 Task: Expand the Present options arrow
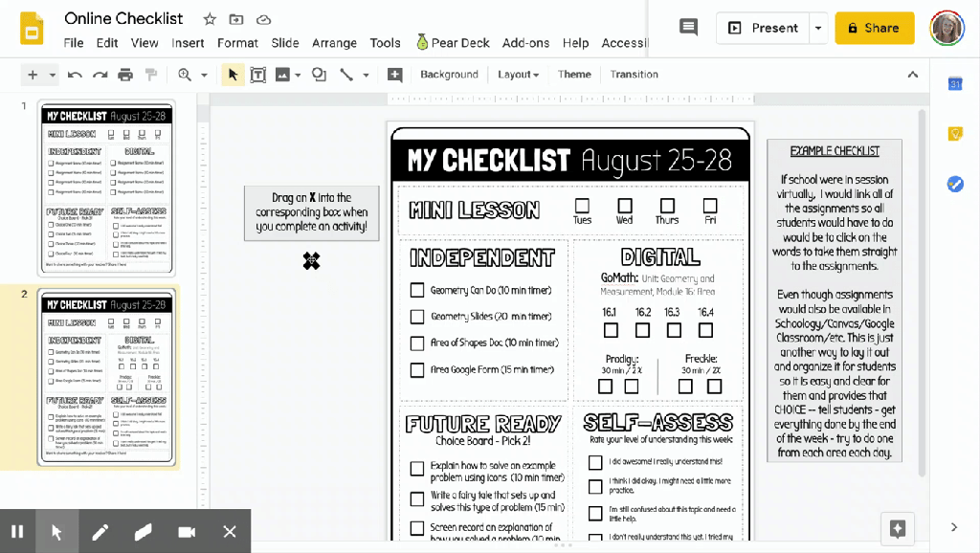818,29
